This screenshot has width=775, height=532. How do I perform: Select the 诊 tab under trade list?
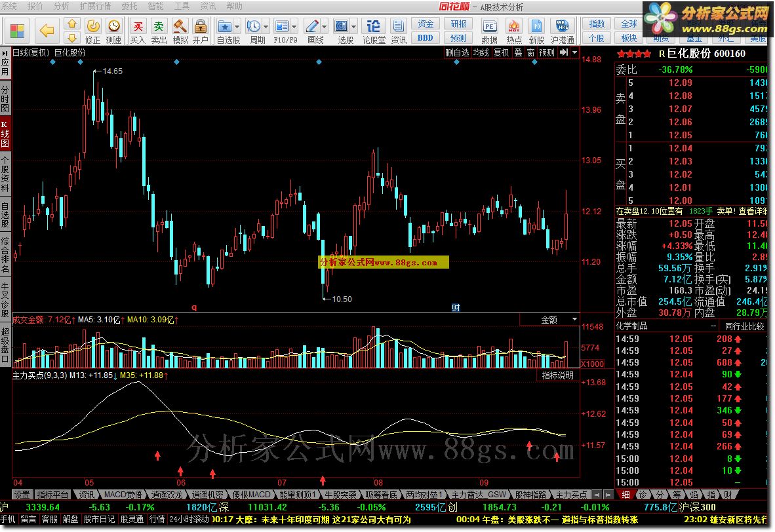[x=642, y=495]
